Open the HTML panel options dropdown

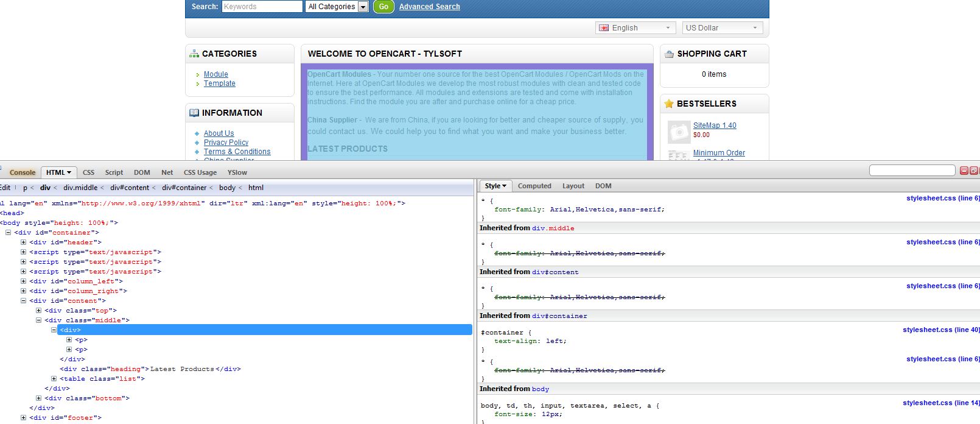pos(69,172)
